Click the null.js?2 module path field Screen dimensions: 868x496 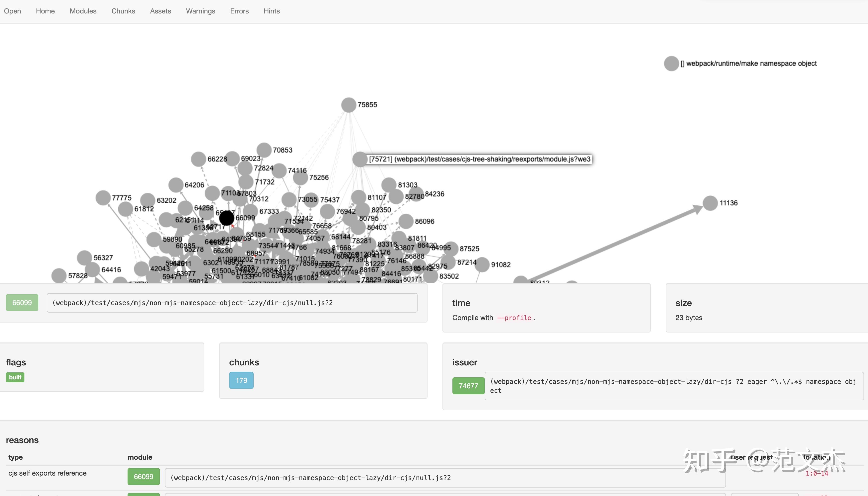coord(231,303)
